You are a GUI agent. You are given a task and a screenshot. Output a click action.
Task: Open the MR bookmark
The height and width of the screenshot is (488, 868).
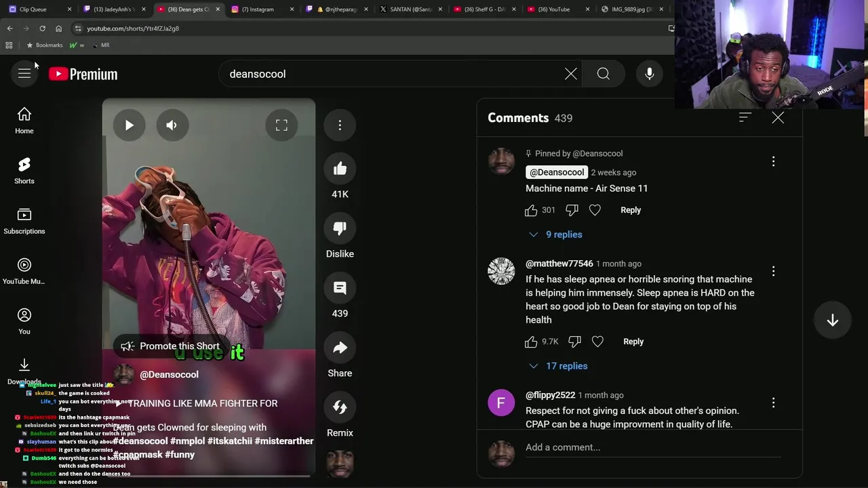click(x=100, y=45)
